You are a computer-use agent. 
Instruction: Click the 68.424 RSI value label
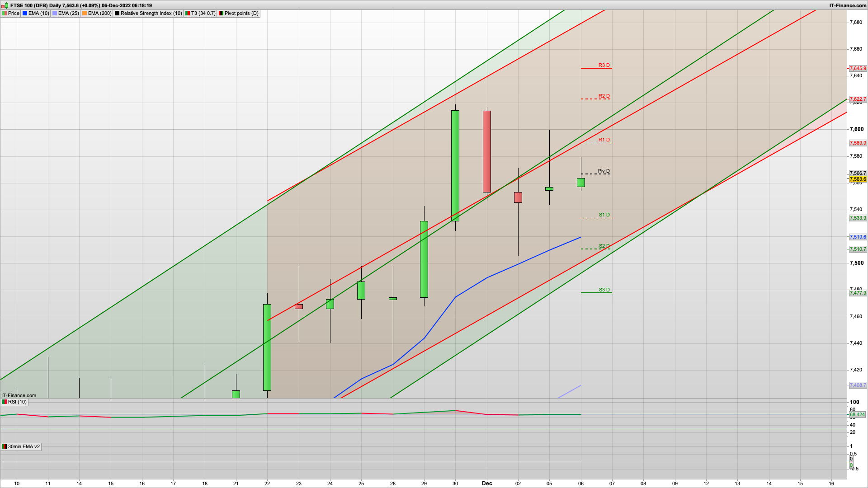coord(857,414)
